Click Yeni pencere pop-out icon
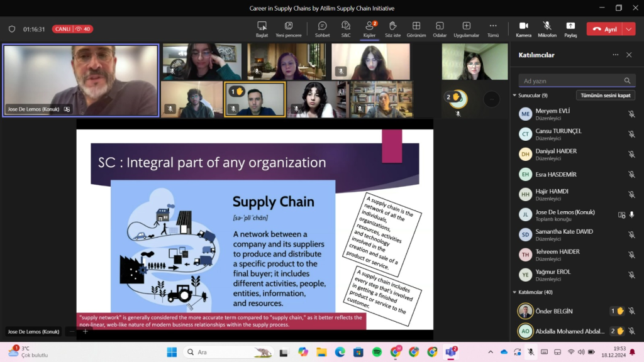 click(289, 29)
